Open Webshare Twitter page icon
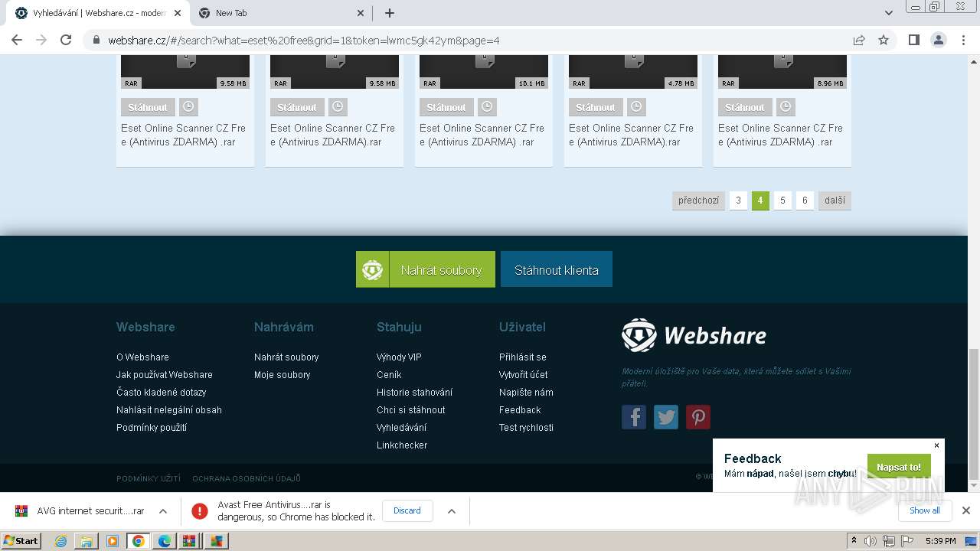The width and height of the screenshot is (980, 551). pos(666,417)
